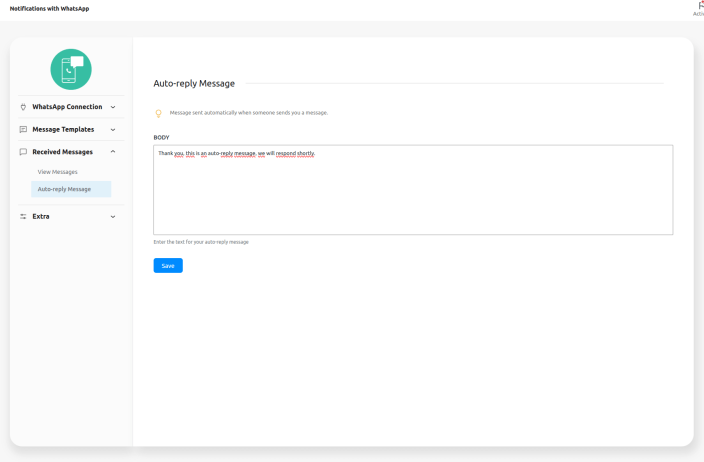The width and height of the screenshot is (704, 462).
Task: Open the View Messages submenu item
Action: 58,172
